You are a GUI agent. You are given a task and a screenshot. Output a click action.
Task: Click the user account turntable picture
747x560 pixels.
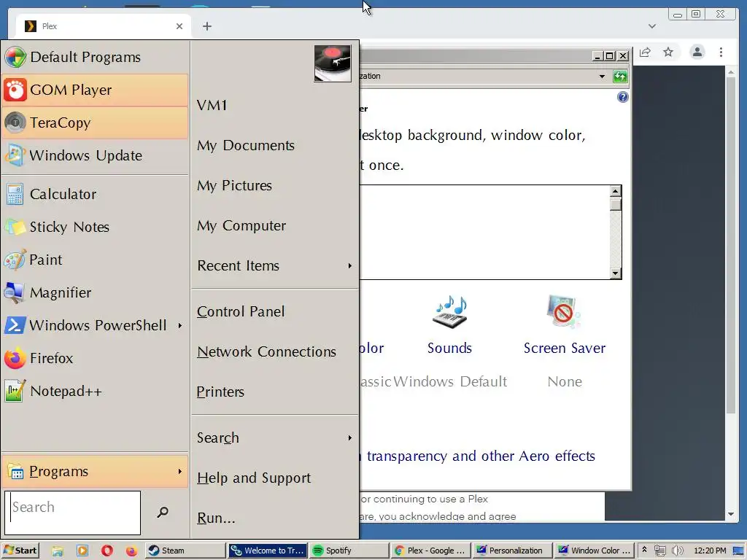coord(333,63)
